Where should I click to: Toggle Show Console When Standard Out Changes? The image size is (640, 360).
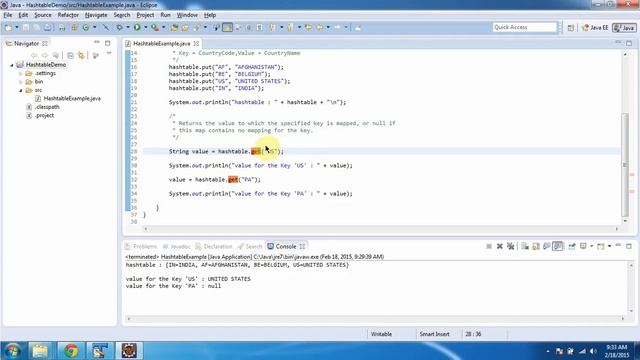click(547, 246)
